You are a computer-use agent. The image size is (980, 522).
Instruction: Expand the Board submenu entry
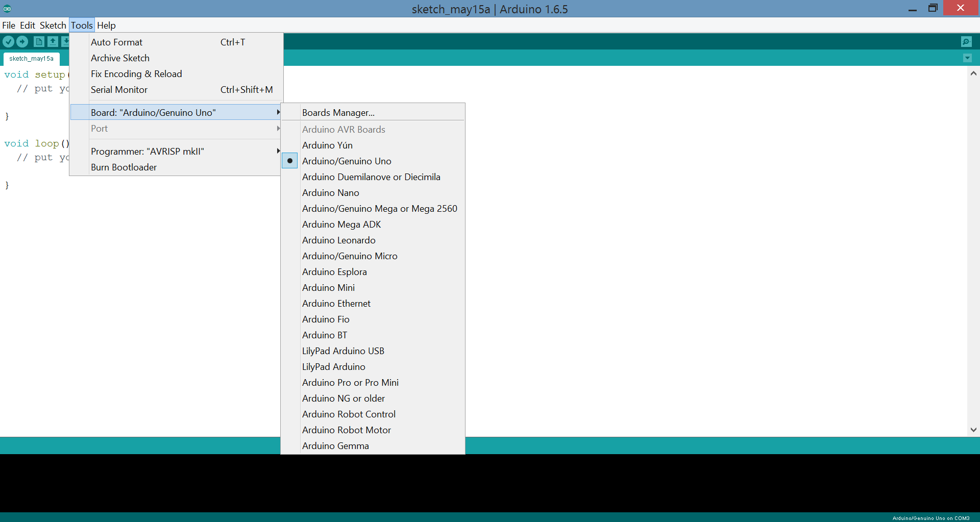coord(176,112)
